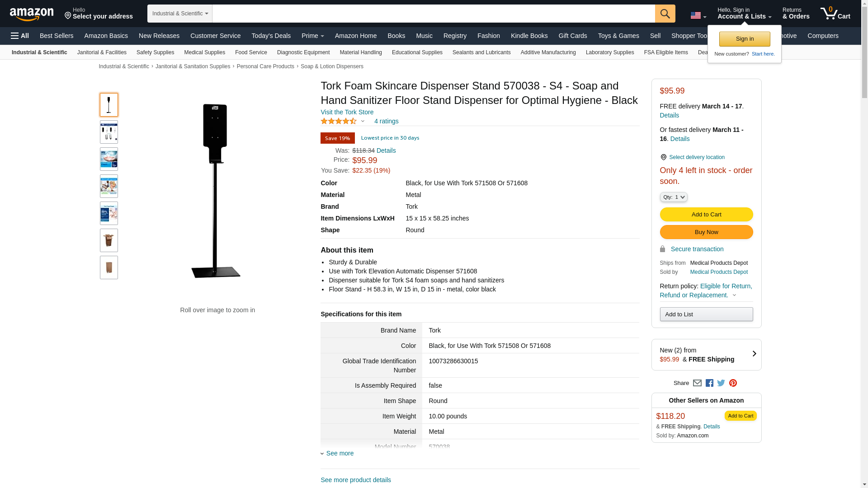The height and width of the screenshot is (488, 868).
Task: Click the search magnifier button
Action: point(665,14)
